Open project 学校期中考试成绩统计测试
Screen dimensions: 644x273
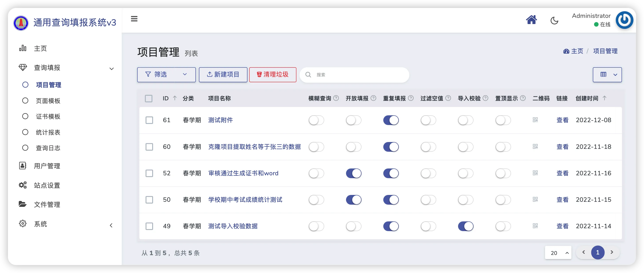coord(245,200)
